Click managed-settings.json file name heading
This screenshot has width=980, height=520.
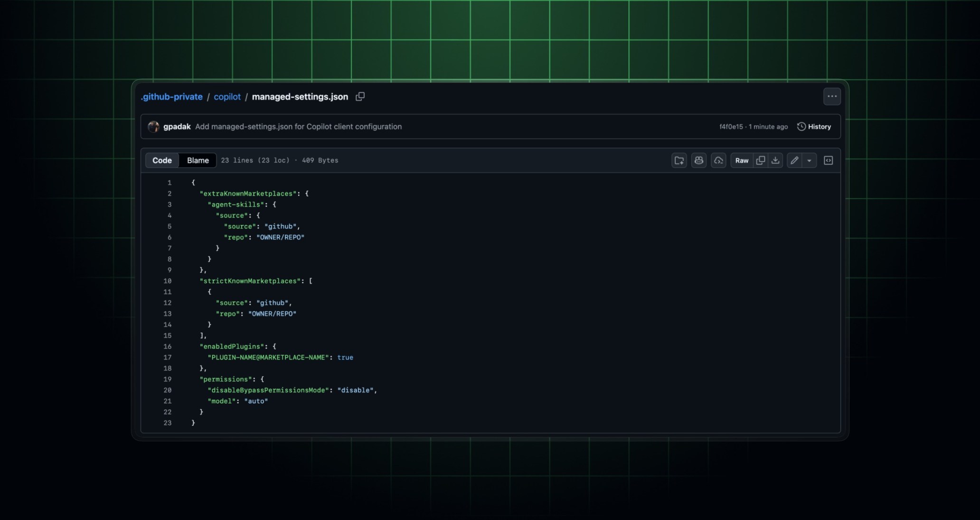300,97
